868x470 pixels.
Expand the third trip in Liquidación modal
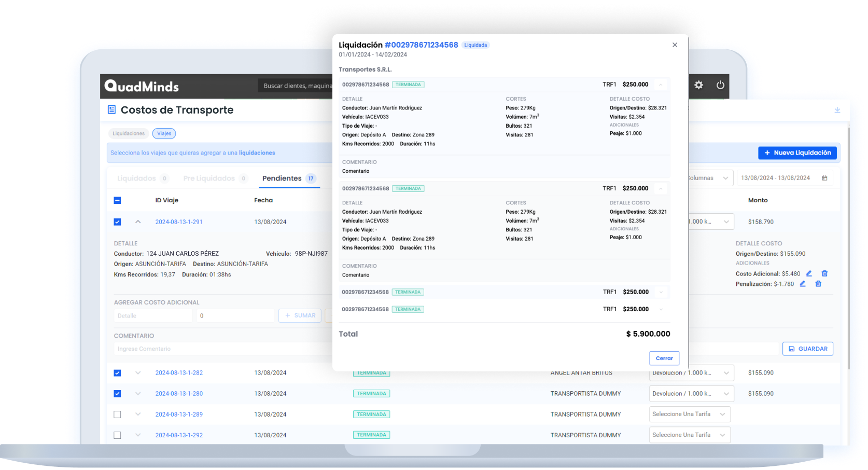pos(661,292)
